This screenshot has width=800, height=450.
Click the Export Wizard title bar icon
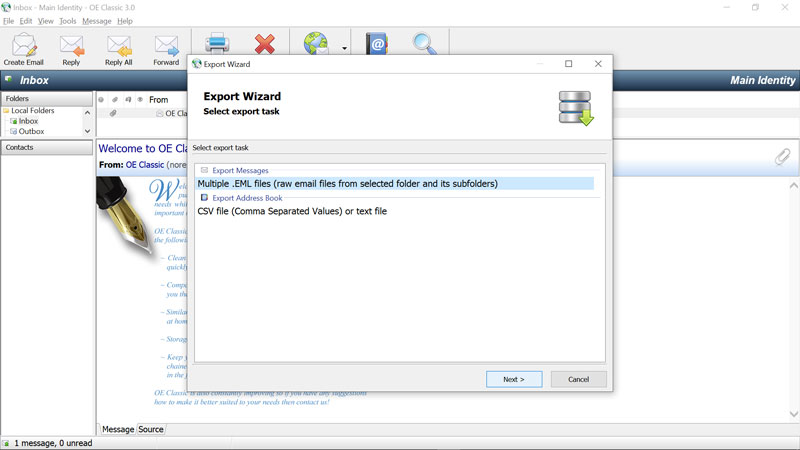(x=196, y=64)
